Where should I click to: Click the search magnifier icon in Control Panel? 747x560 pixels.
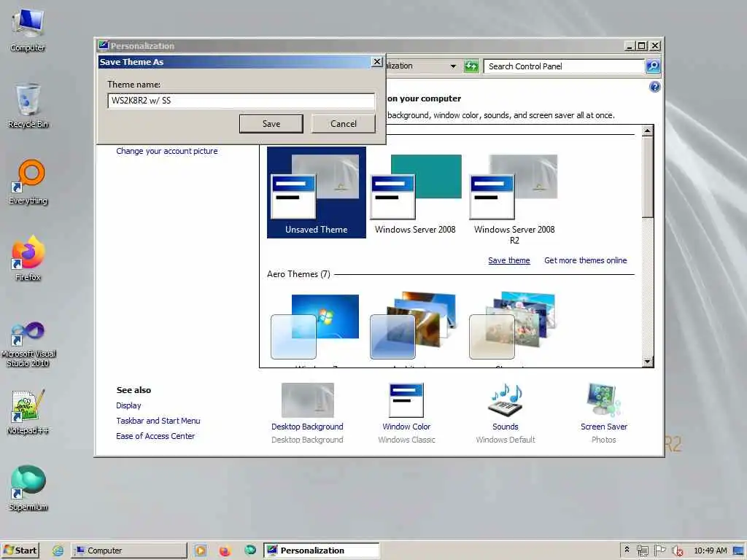(653, 66)
